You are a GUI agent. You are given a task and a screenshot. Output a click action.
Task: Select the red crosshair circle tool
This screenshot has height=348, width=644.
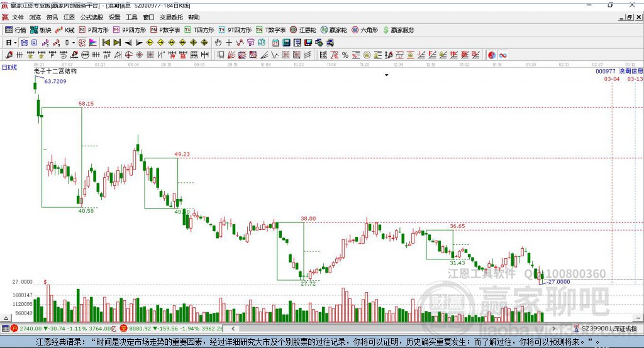(x=128, y=55)
